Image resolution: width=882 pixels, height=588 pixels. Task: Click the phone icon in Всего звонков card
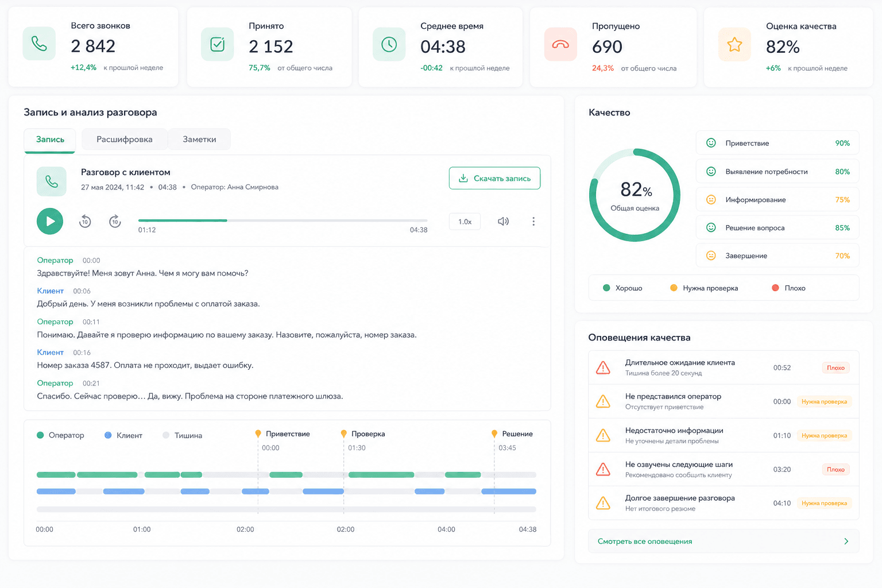tap(39, 44)
